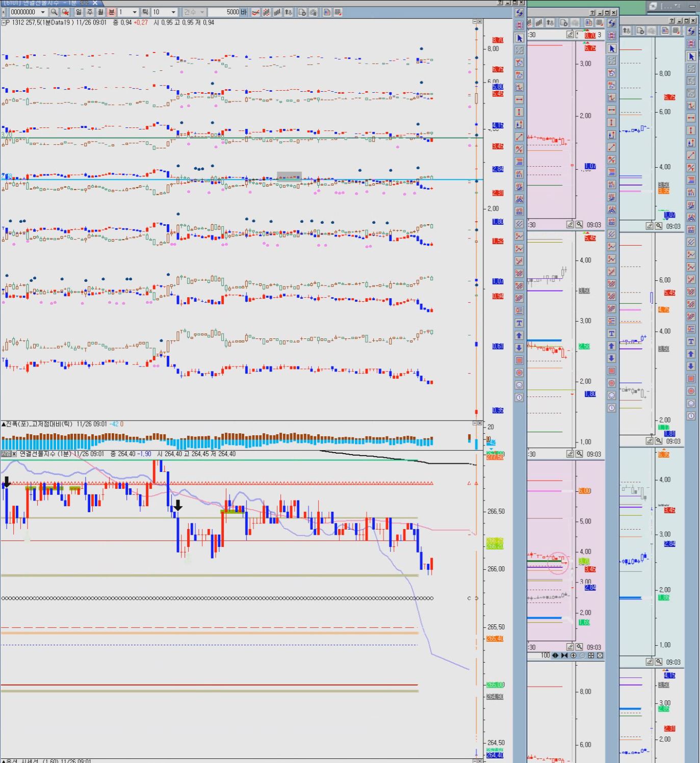Enable the monthly (월) period button

(x=100, y=12)
